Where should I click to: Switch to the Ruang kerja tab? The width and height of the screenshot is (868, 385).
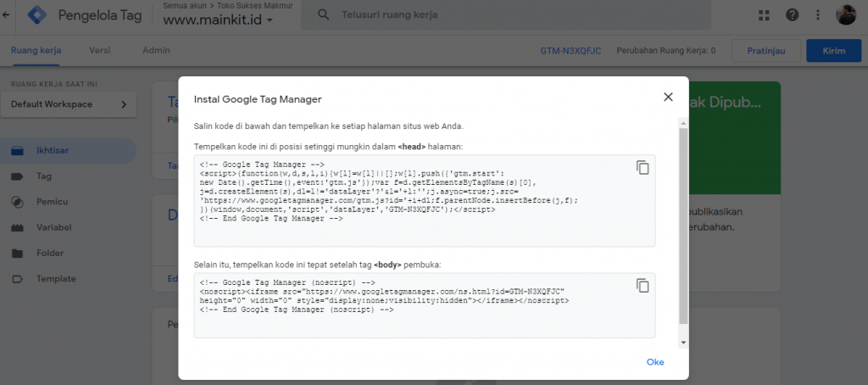point(36,50)
